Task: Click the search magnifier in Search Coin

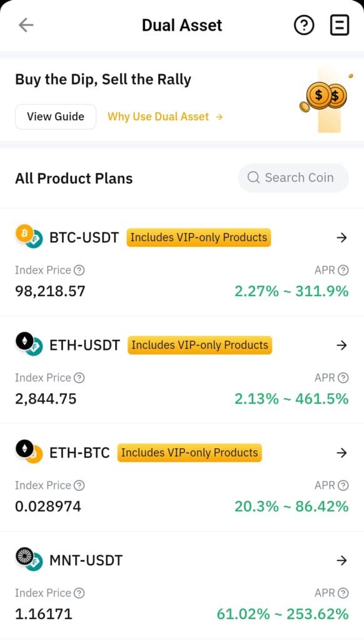Action: tap(253, 178)
